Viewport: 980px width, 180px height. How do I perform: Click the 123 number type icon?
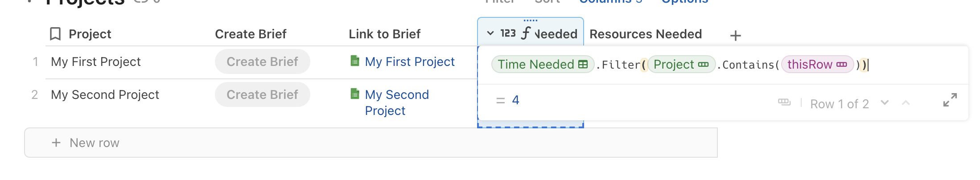click(x=508, y=33)
